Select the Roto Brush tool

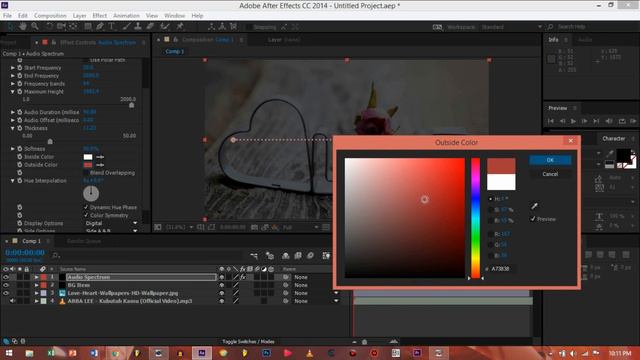click(164, 27)
